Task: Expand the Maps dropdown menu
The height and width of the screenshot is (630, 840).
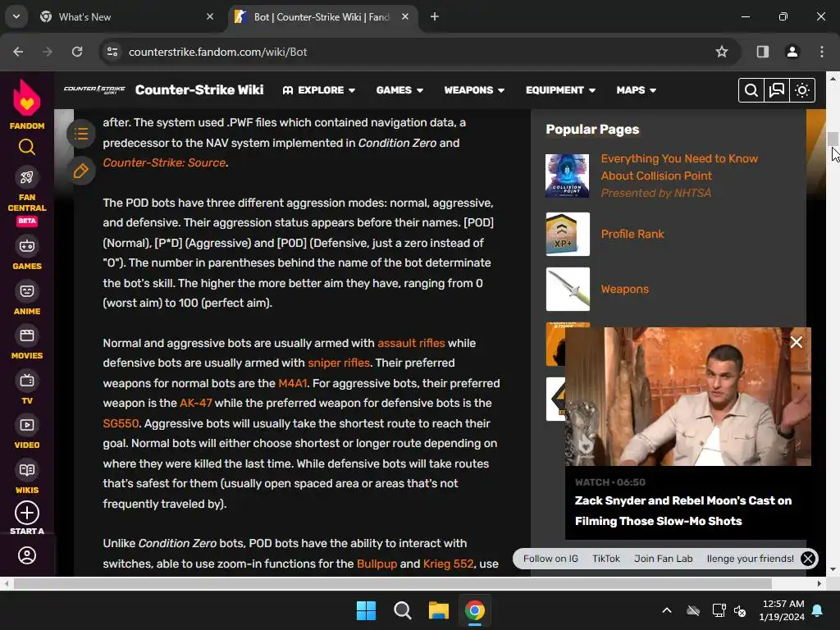Action: click(636, 90)
